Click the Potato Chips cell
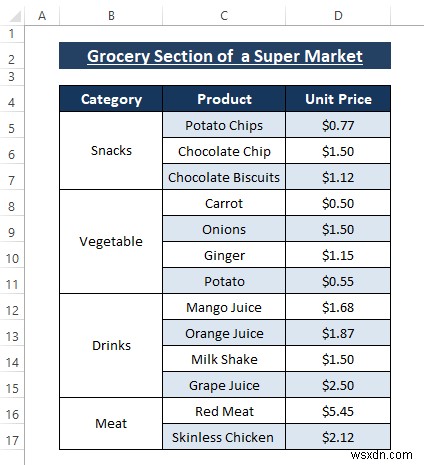The height and width of the screenshot is (465, 424). (x=224, y=125)
